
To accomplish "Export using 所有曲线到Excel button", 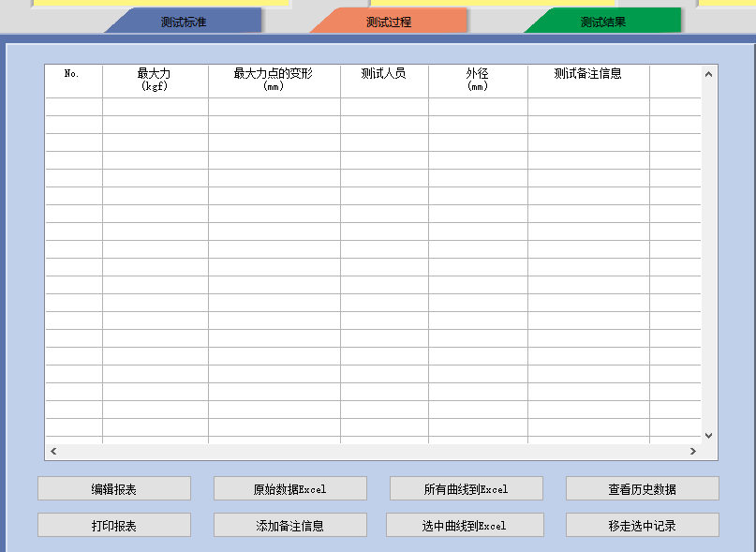I will click(466, 488).
